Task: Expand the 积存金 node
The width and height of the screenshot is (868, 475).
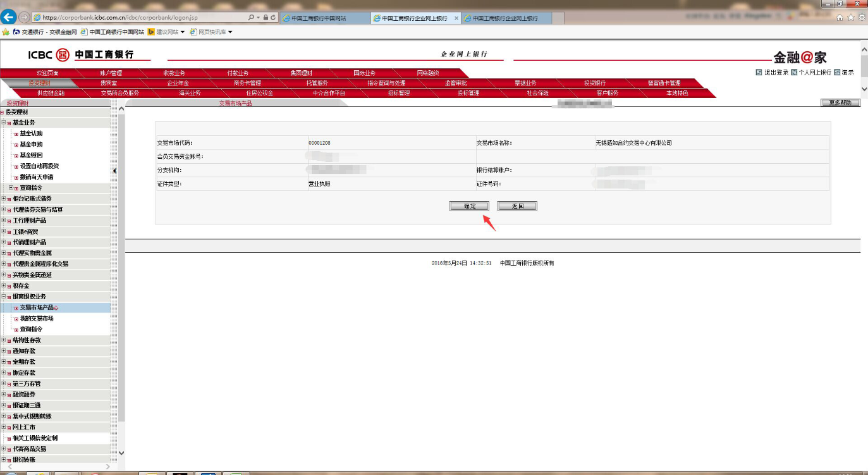Action: pyautogui.click(x=3, y=286)
